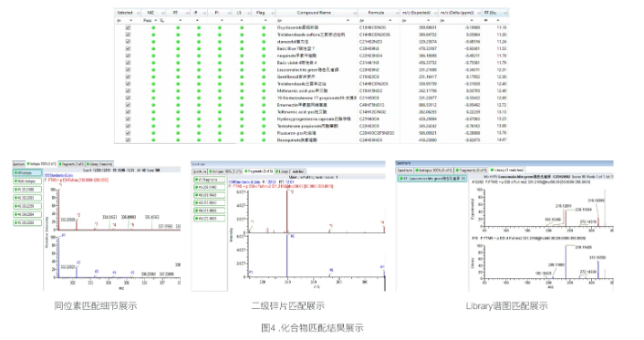The width and height of the screenshot is (644, 340).
Task: Click the IP status dot for Tolfenamic acid-pos
Action: (199, 112)
